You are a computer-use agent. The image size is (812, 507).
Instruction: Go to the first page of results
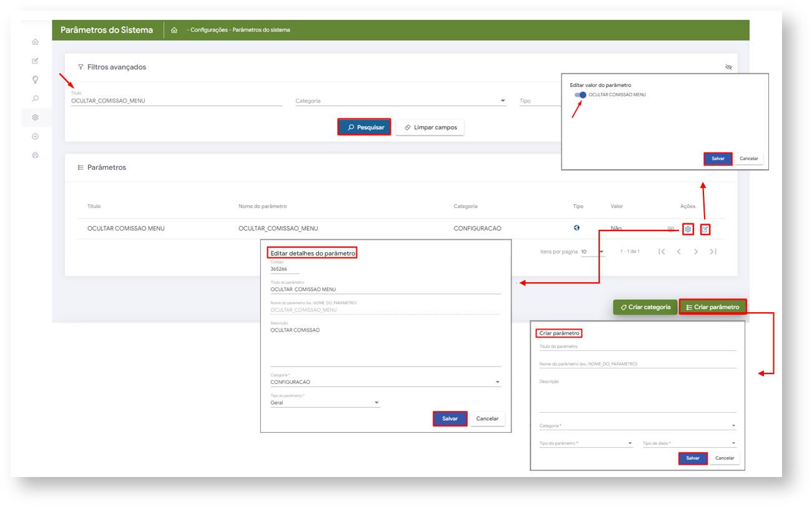pyautogui.click(x=662, y=252)
